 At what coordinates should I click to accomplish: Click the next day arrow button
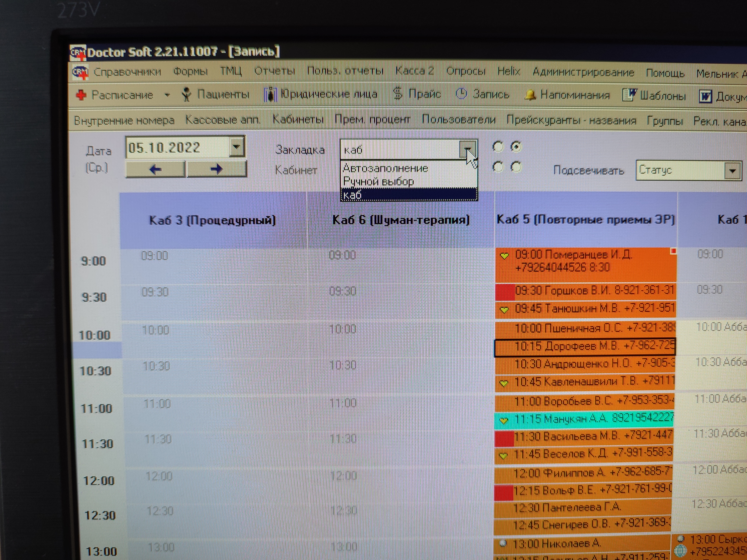pos(216,169)
